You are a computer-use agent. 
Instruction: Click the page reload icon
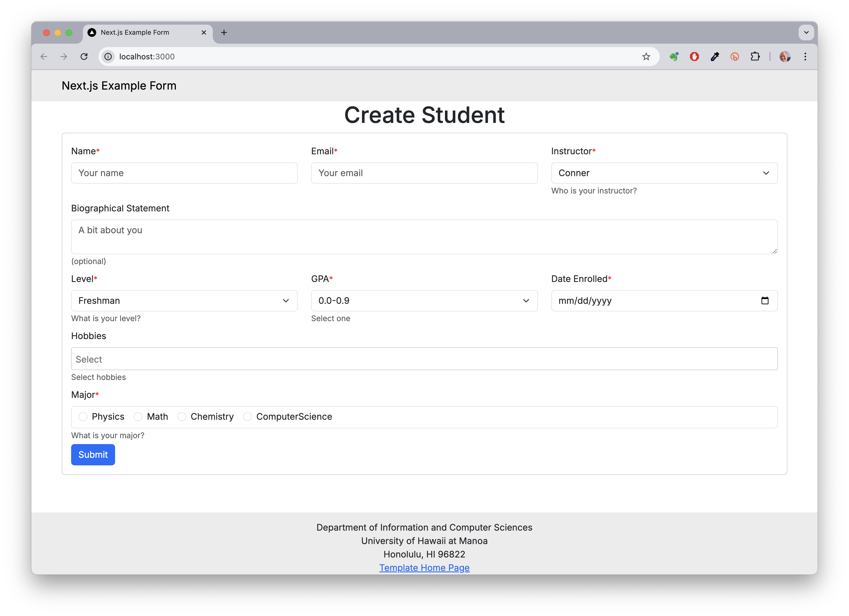pyautogui.click(x=84, y=57)
